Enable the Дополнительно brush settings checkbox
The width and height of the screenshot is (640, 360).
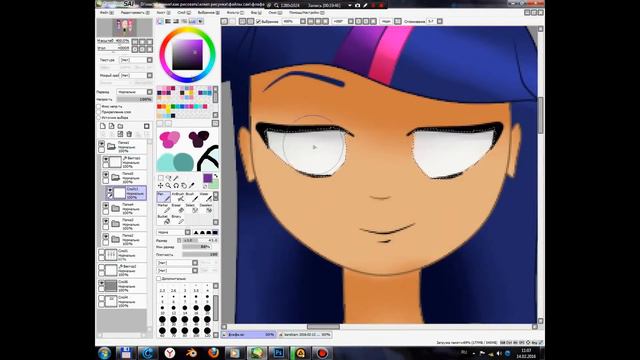[159, 278]
